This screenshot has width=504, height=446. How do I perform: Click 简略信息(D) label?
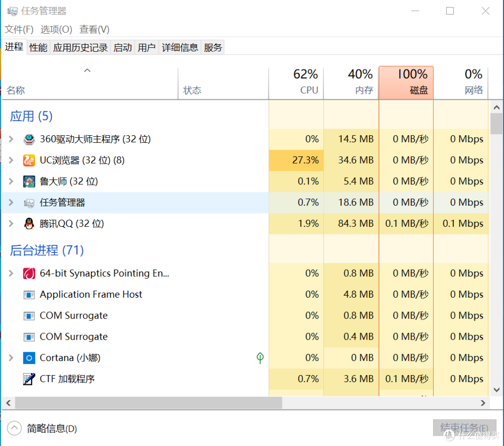(52, 428)
